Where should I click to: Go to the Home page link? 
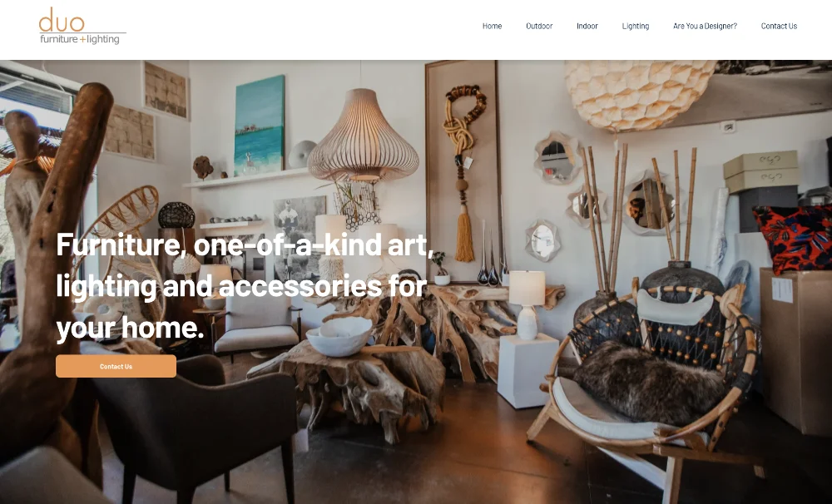click(x=492, y=26)
